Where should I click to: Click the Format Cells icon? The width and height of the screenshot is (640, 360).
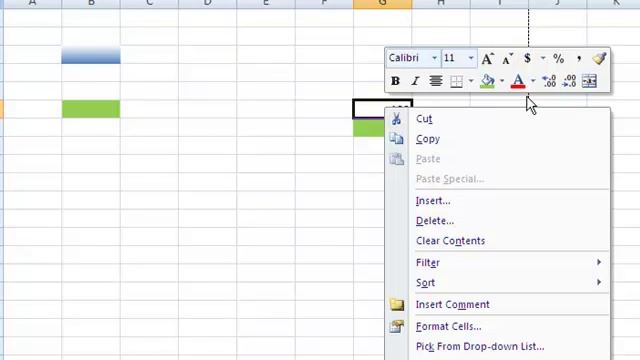397,326
